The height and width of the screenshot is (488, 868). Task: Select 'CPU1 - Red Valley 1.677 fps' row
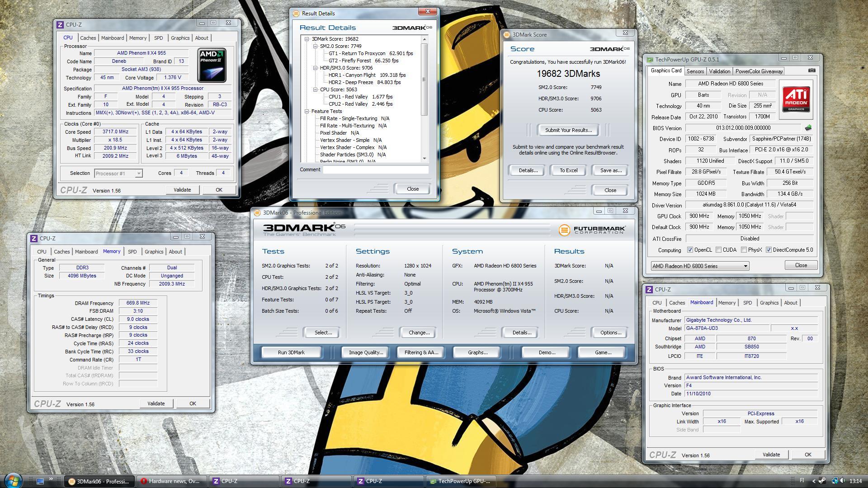click(360, 97)
